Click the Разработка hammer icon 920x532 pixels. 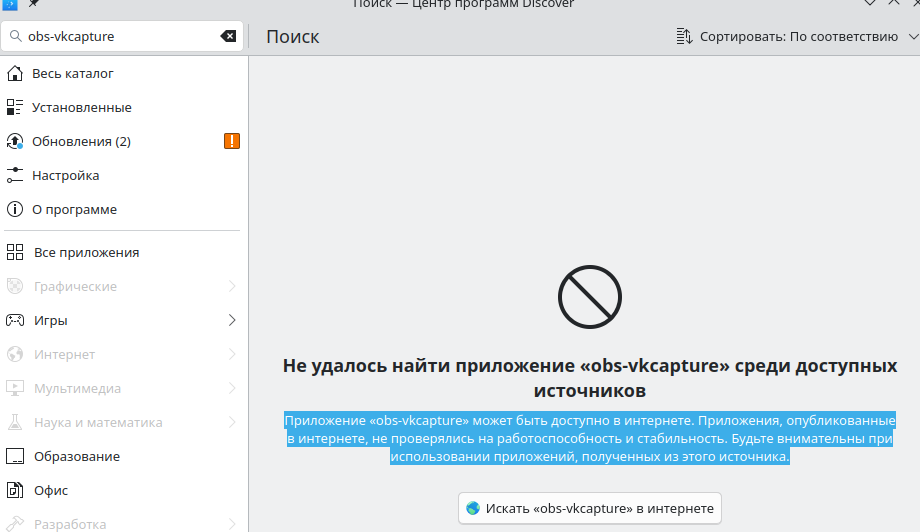[15, 524]
